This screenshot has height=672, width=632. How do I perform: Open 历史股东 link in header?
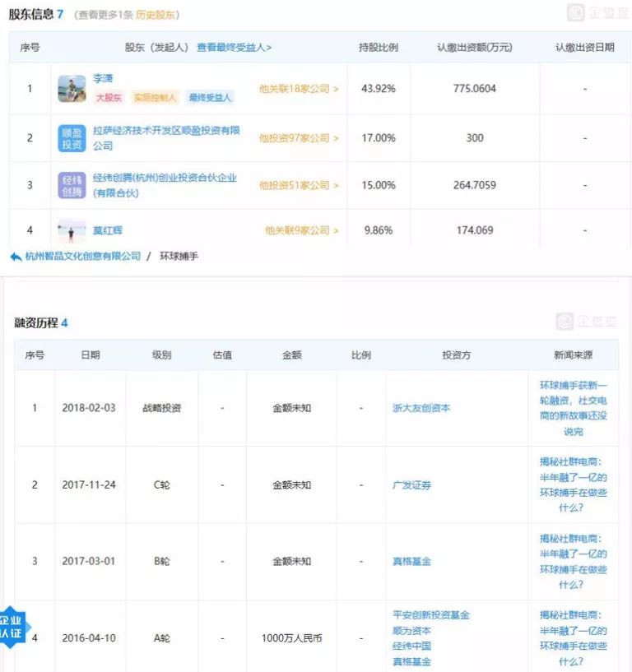[156, 15]
